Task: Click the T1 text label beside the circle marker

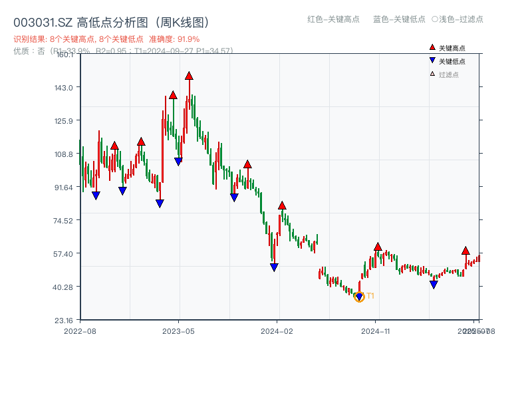Action: click(370, 295)
